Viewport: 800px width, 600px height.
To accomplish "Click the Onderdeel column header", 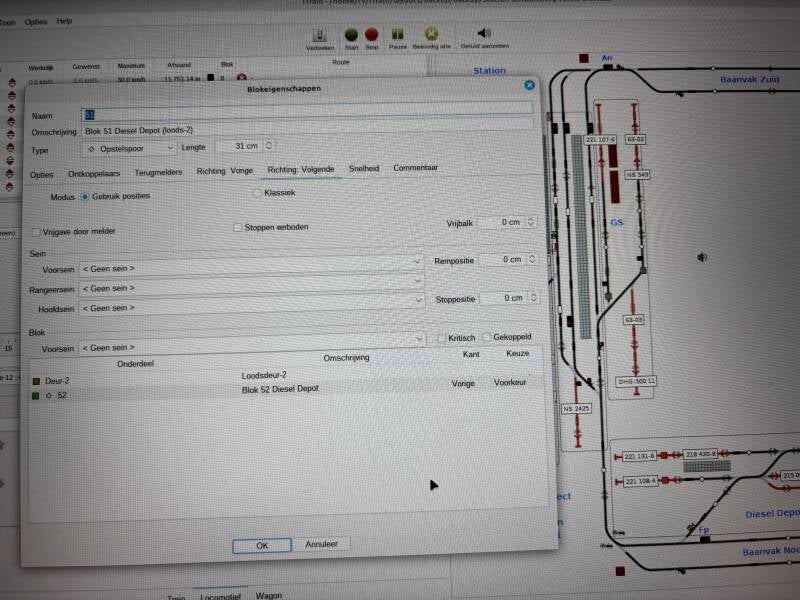I will [x=135, y=364].
